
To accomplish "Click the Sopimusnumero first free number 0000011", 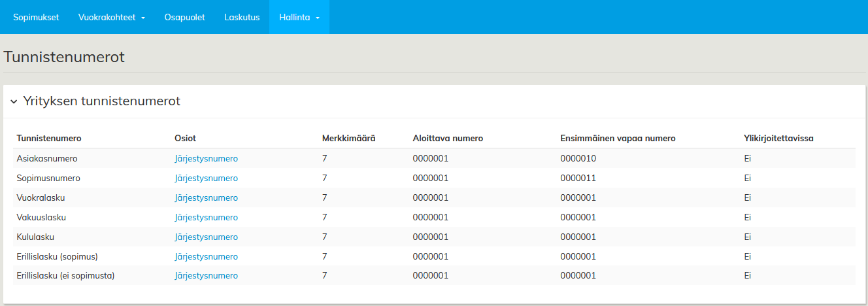I will coord(578,178).
